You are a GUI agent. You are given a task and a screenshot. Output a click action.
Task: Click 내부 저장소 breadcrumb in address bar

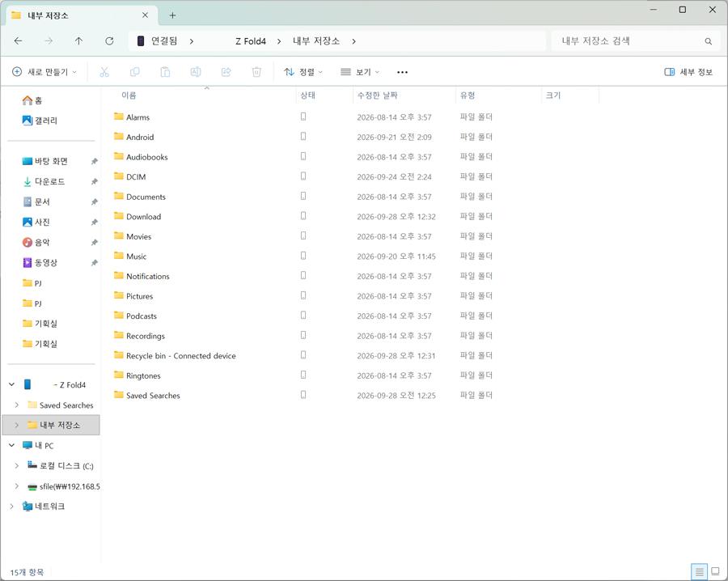316,41
